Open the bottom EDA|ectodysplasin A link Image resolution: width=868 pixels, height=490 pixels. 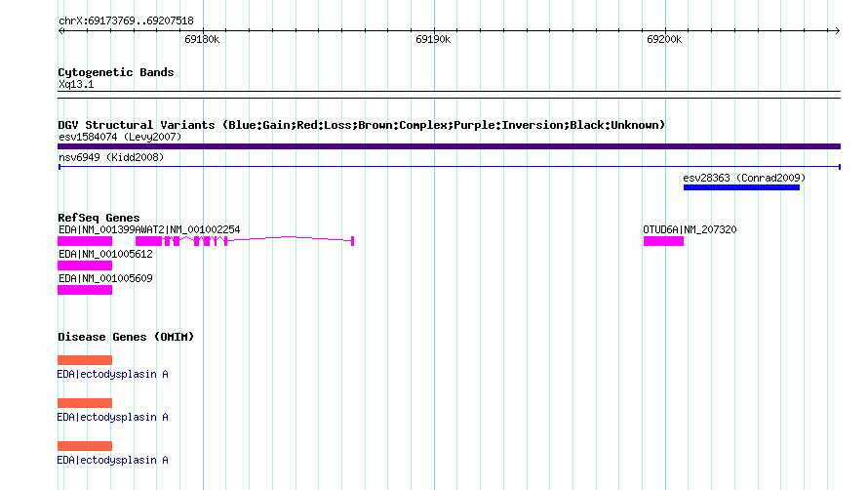(112, 460)
